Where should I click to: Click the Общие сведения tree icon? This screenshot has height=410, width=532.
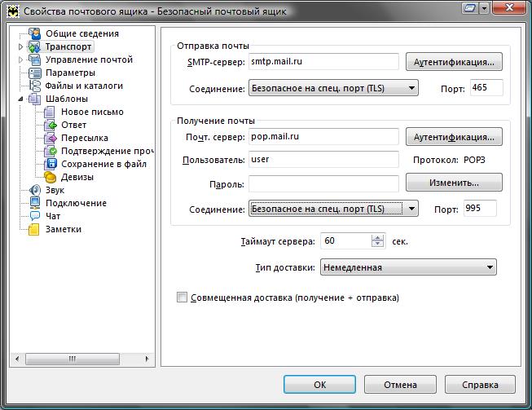click(34, 33)
